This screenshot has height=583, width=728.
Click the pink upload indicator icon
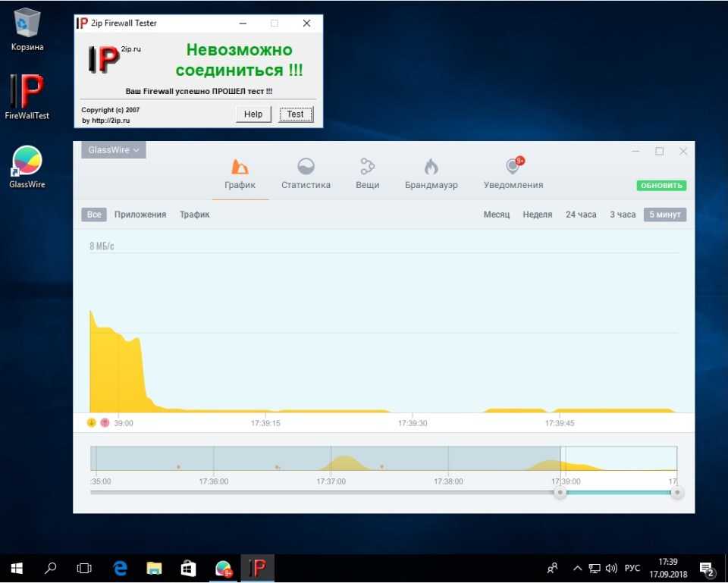click(105, 423)
